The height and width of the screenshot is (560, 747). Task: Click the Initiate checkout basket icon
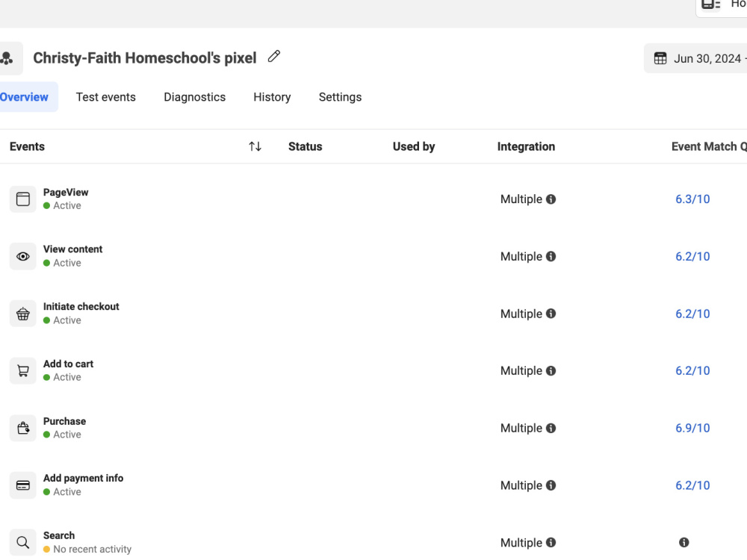click(x=23, y=314)
